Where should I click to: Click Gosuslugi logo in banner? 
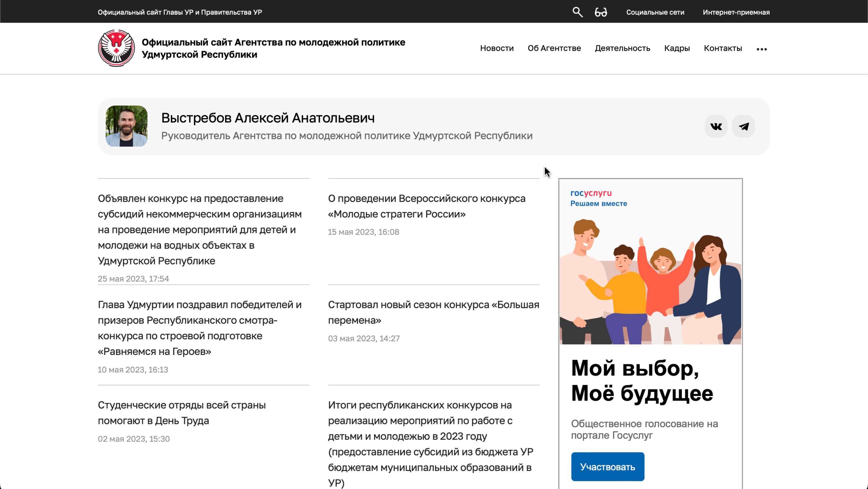pyautogui.click(x=591, y=193)
